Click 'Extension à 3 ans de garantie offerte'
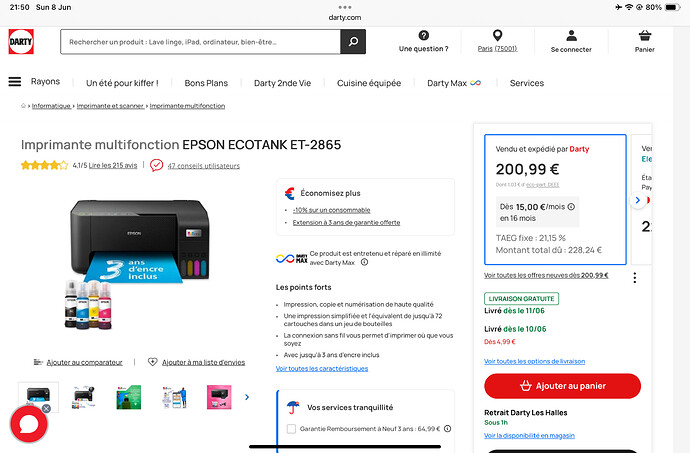The image size is (690, 453). point(346,223)
